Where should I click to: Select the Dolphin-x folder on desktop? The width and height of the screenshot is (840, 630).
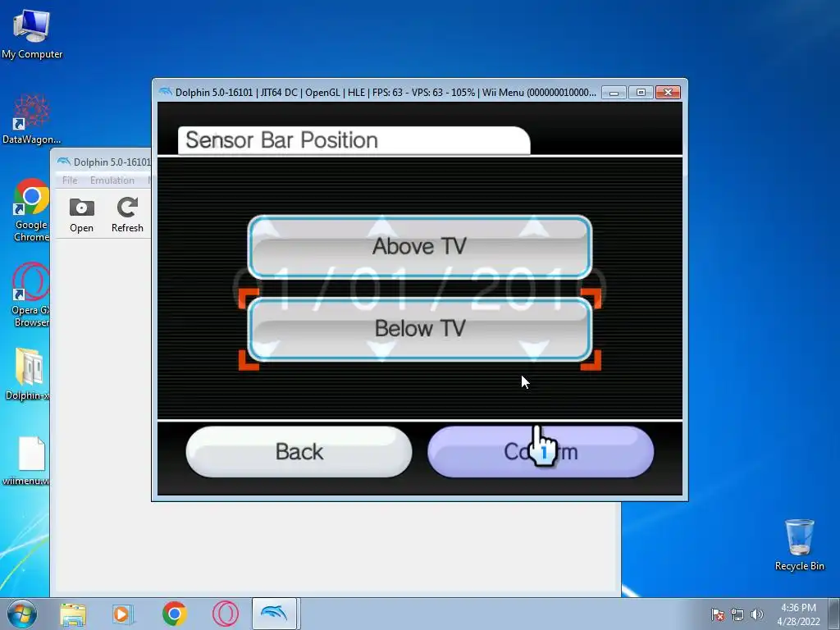28,374
